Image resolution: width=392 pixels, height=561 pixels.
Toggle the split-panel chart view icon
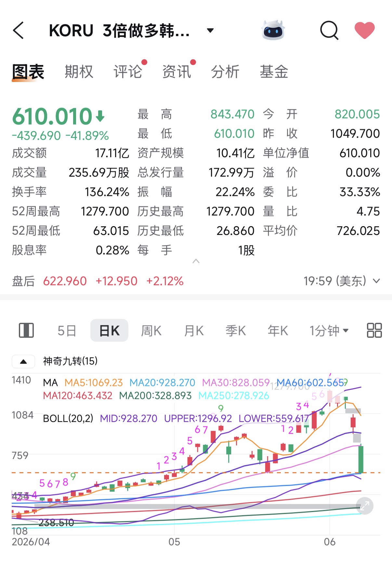(x=26, y=330)
